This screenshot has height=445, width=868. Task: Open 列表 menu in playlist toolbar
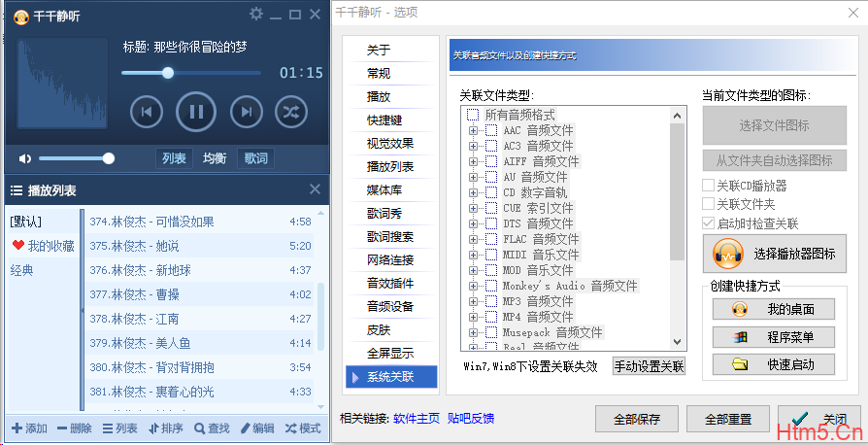(119, 428)
